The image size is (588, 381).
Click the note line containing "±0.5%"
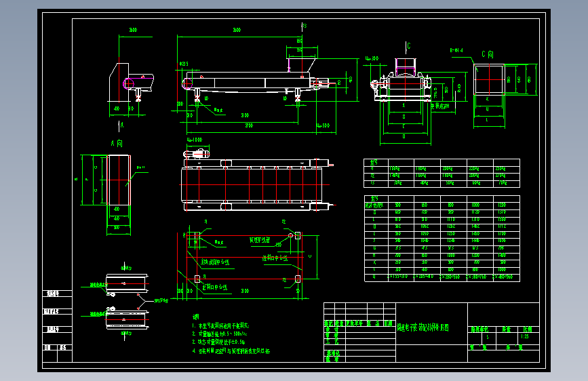(x=218, y=342)
